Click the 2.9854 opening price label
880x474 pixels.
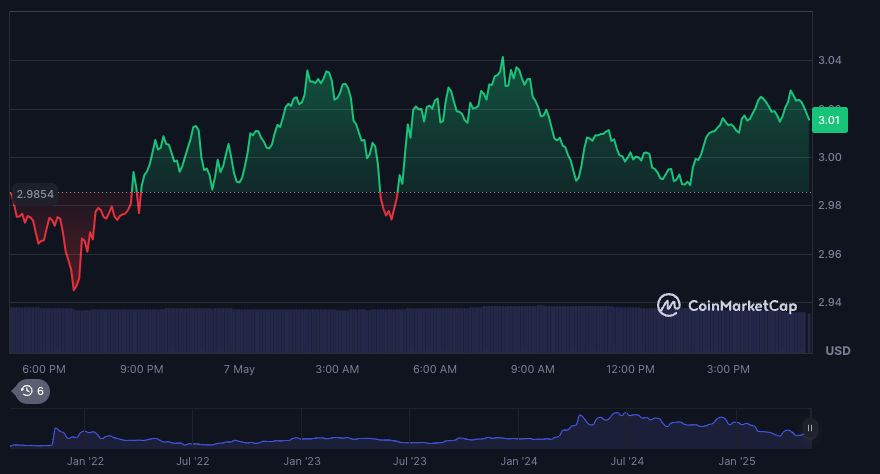tap(34, 194)
